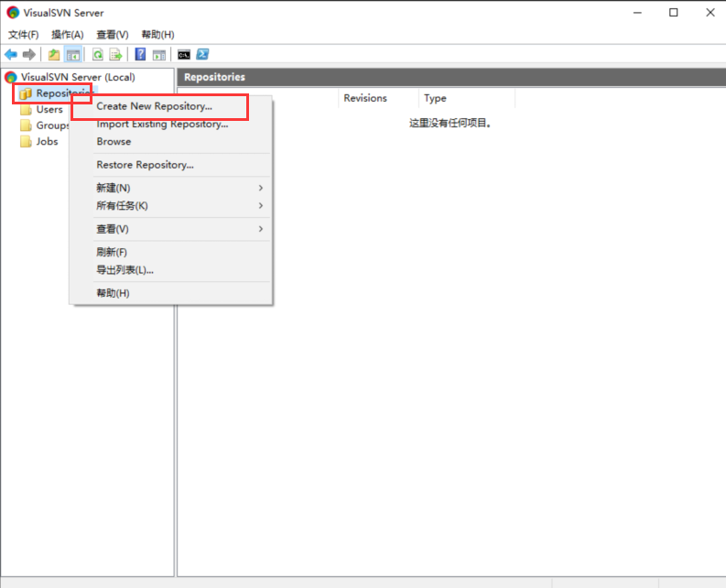Toggle the Show/Hide Console Tree button
The width and height of the screenshot is (726, 588).
73,55
